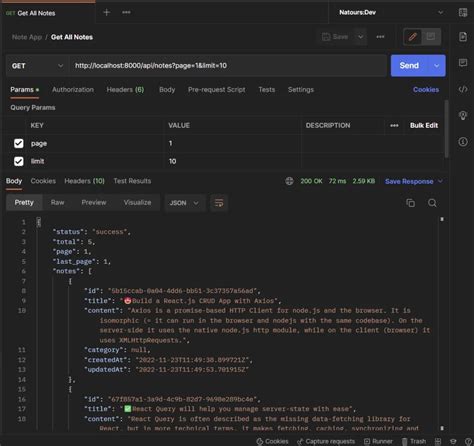
Task: Switch to the Tests tab
Action: point(267,90)
